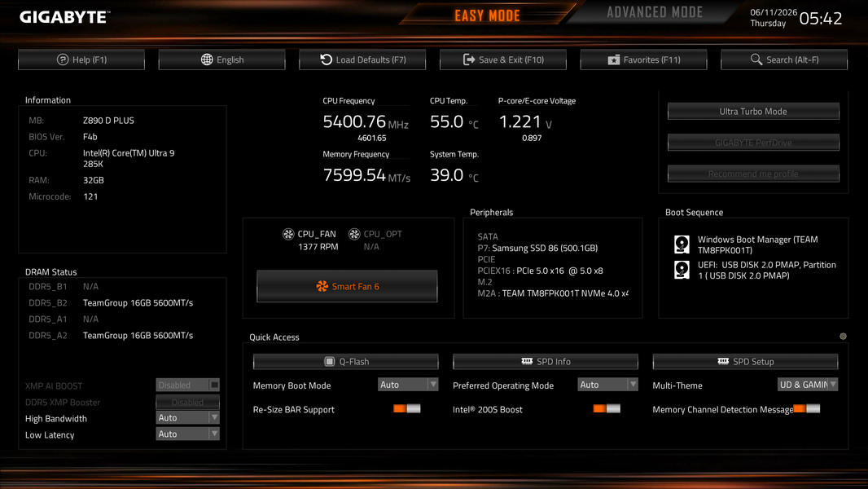Click memory frequency 7599.54 MT/s value

coord(366,175)
